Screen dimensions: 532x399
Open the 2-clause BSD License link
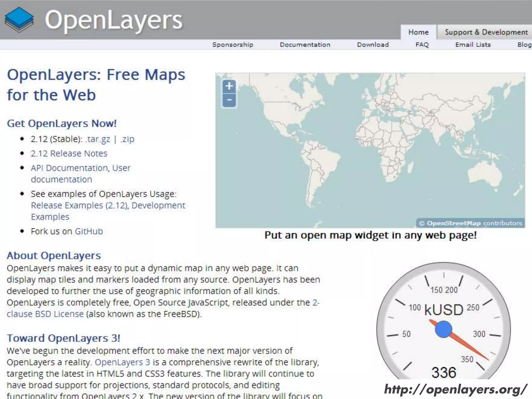pos(163,308)
